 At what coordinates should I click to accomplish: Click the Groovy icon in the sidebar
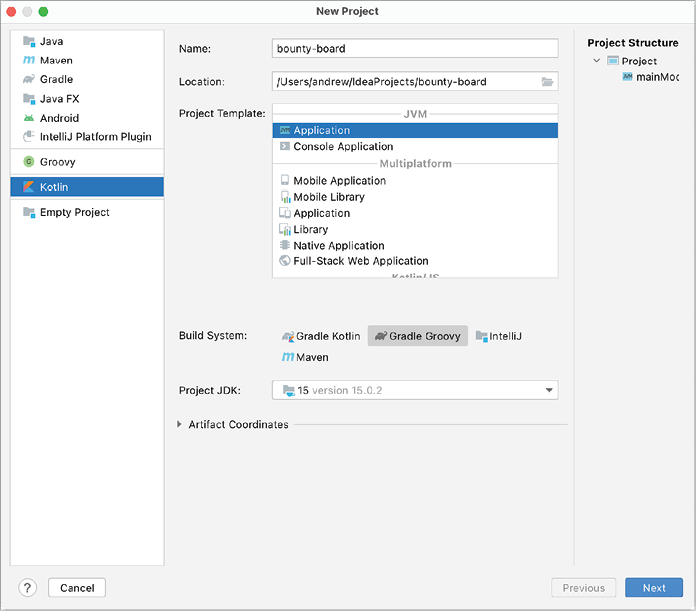29,162
